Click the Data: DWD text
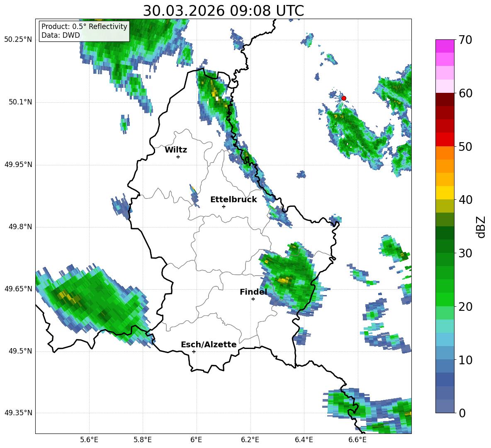 pyautogui.click(x=61, y=35)
